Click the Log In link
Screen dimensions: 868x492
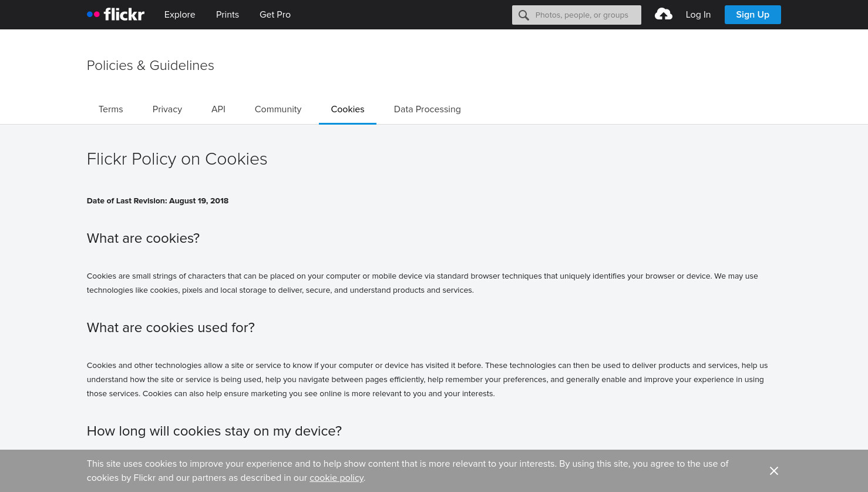pos(698,15)
